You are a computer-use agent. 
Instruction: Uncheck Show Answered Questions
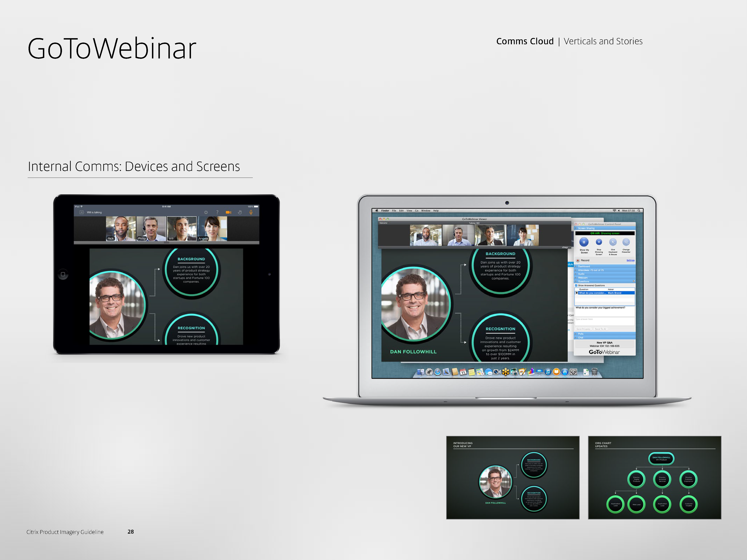[x=576, y=286]
